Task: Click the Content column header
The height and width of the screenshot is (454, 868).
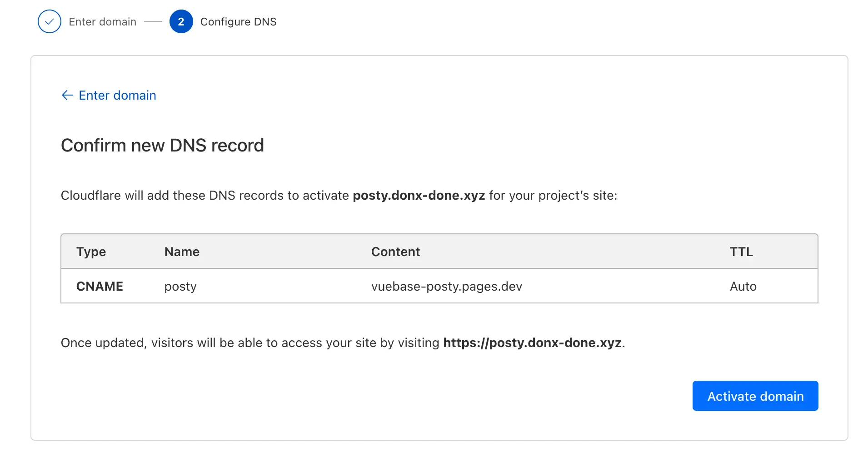Action: click(395, 252)
